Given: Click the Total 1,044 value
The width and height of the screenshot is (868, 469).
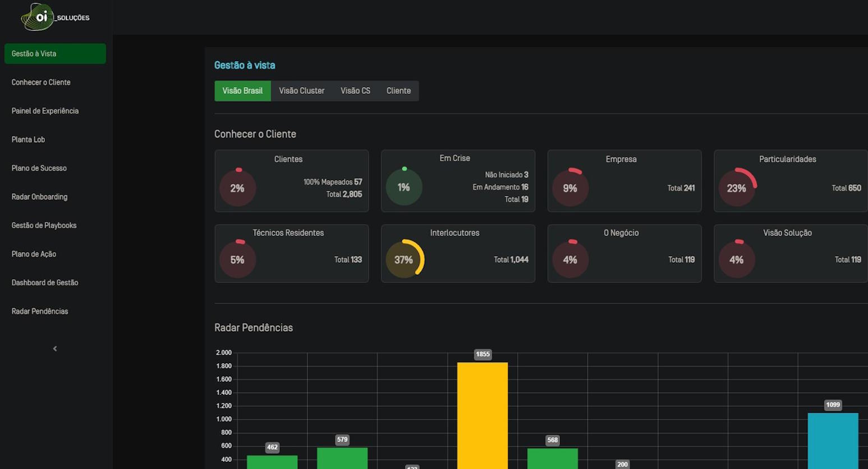Looking at the screenshot, I should pos(511,260).
